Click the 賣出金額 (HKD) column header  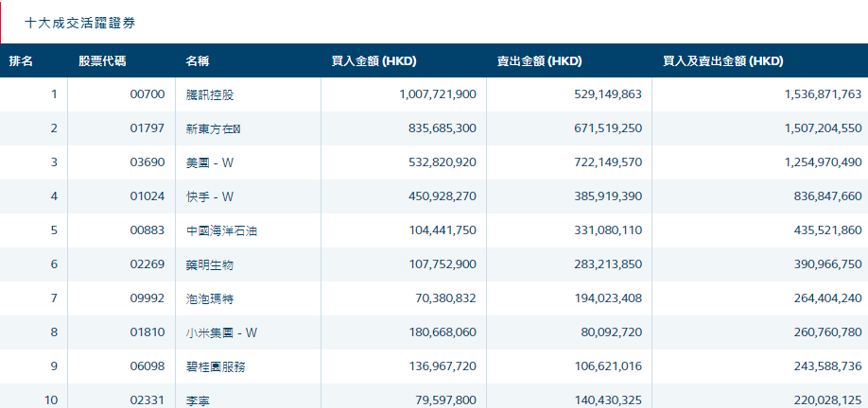pos(539,61)
